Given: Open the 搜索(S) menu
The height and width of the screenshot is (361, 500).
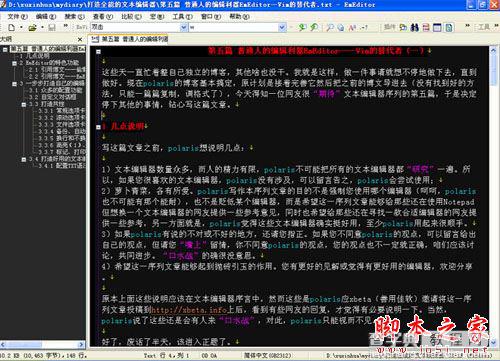Looking at the screenshot, I should tap(74, 16).
